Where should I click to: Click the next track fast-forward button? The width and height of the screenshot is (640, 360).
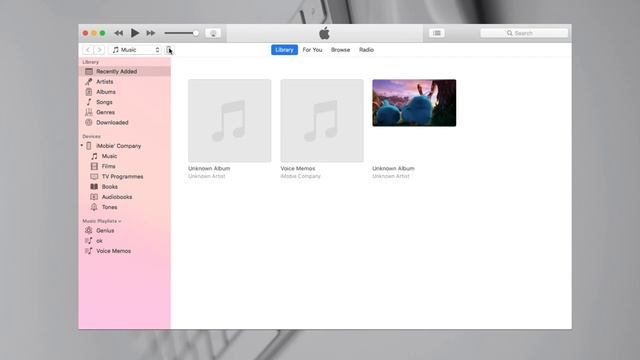click(x=151, y=33)
